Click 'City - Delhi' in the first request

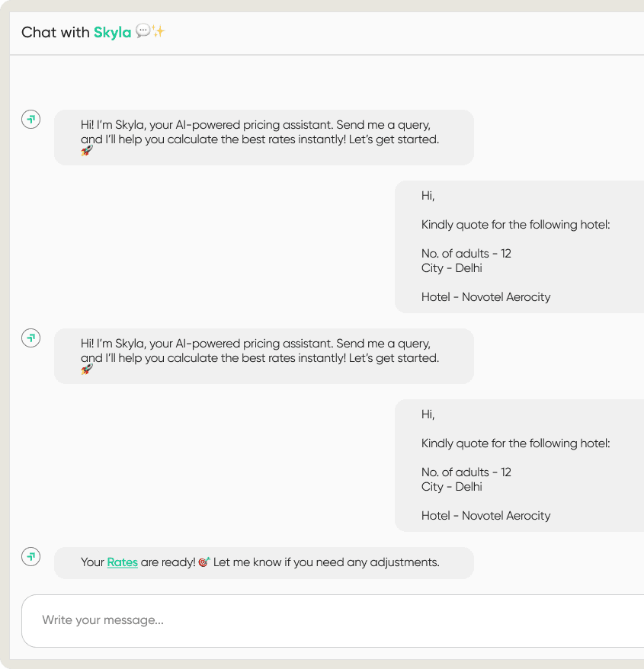coord(451,268)
